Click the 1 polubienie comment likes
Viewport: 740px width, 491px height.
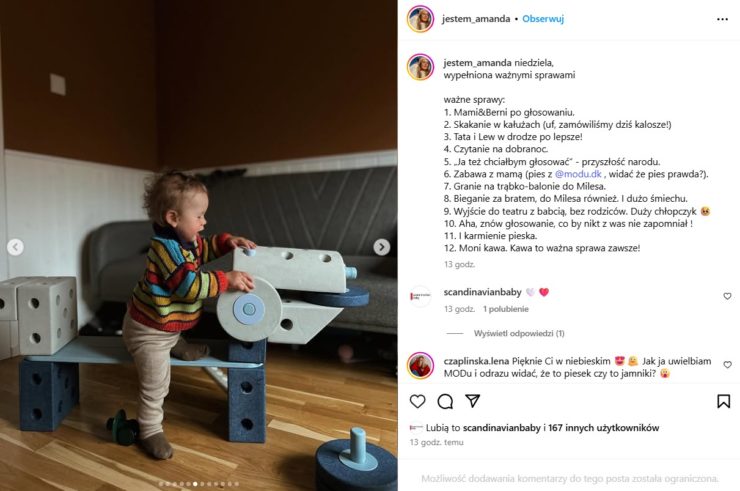coord(505,309)
